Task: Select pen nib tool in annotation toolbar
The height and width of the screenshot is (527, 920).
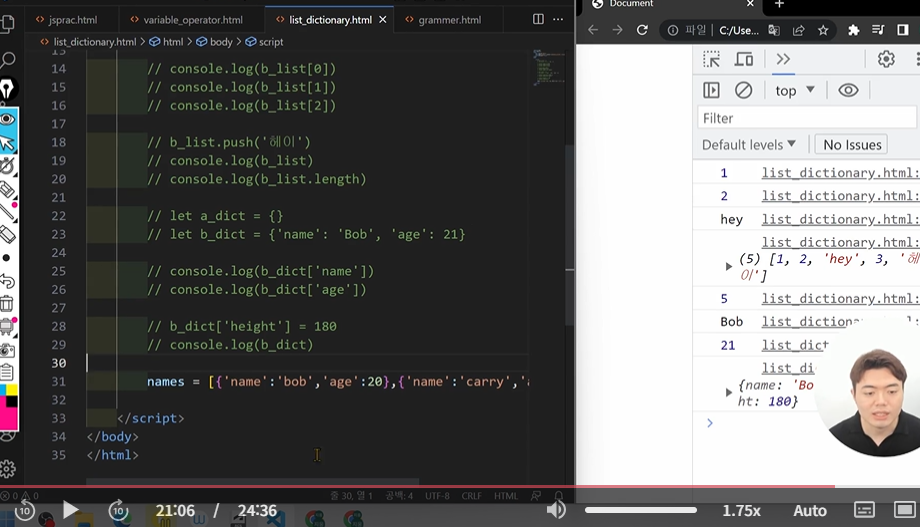Action: pos(7,89)
